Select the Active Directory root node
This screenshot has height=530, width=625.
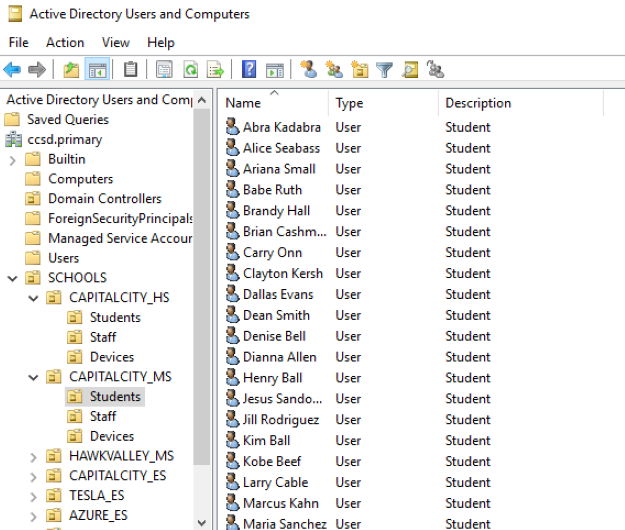99,99
